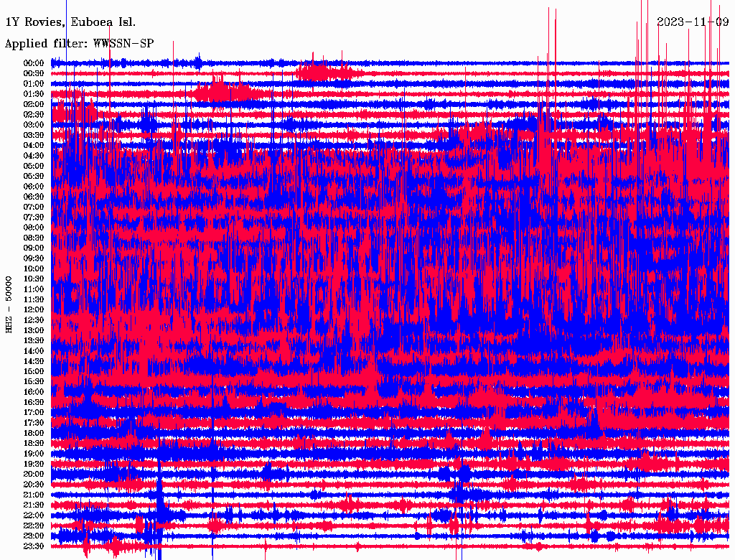Select the 11:30 time label

click(x=34, y=299)
